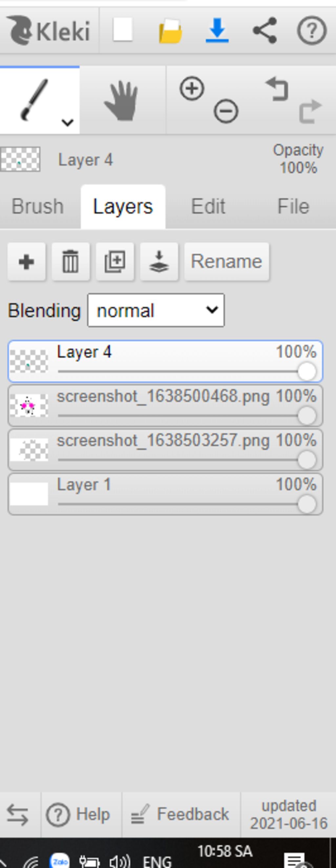Select the screenshot_1638500468.png layer thumbnail

click(x=29, y=406)
